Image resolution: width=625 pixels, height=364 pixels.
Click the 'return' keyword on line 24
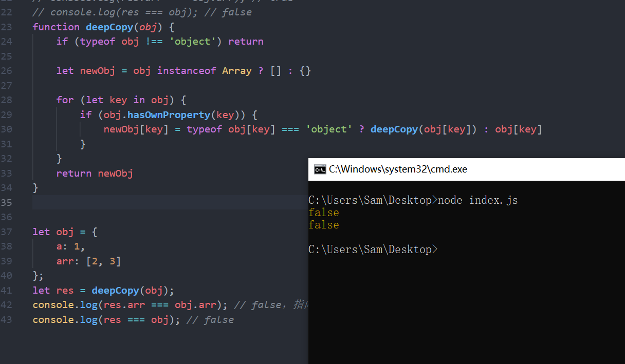[x=246, y=42]
